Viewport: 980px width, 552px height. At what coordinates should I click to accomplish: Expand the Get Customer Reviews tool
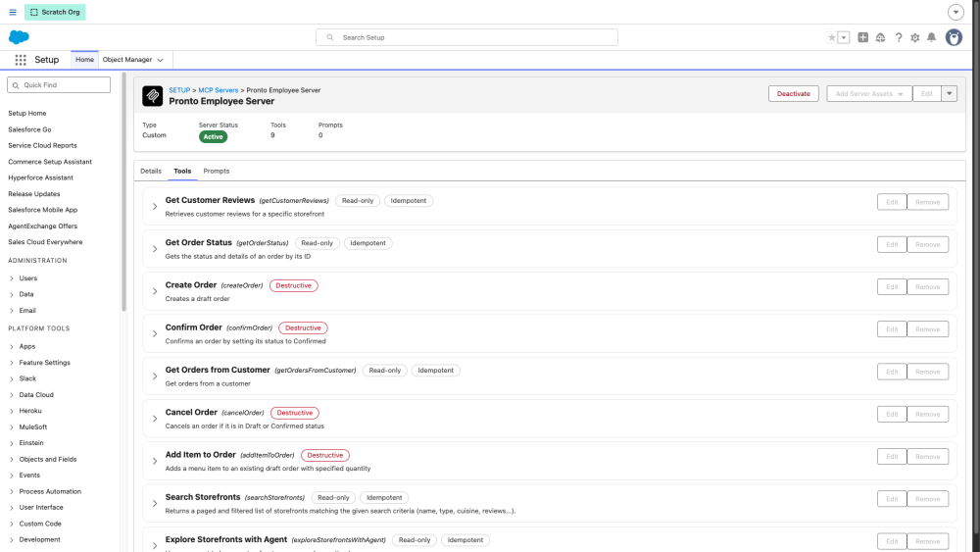(155, 206)
